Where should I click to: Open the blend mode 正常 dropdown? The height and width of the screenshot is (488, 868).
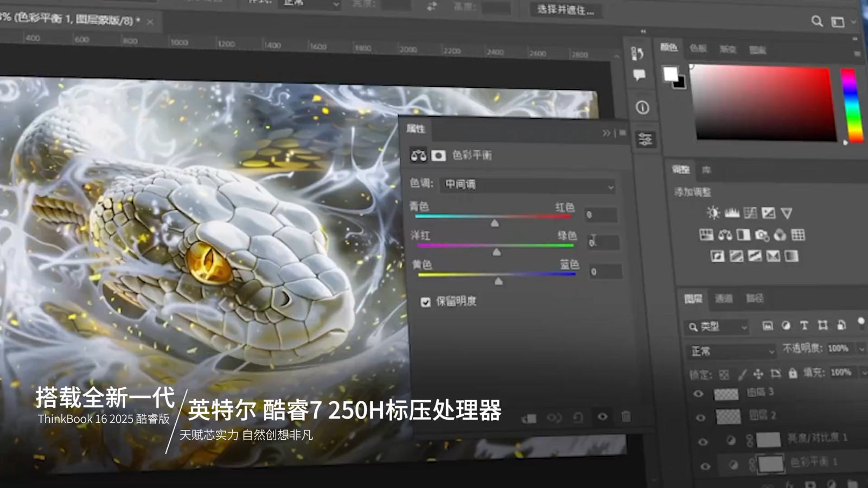731,351
